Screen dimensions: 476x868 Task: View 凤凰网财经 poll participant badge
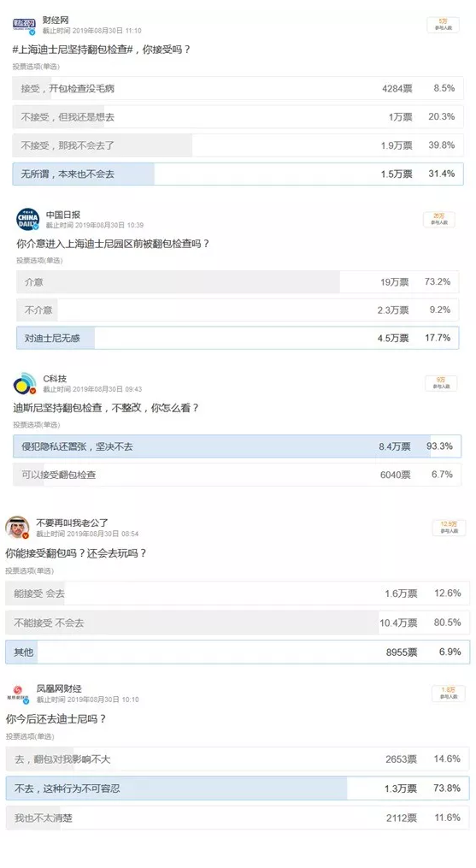(x=449, y=693)
